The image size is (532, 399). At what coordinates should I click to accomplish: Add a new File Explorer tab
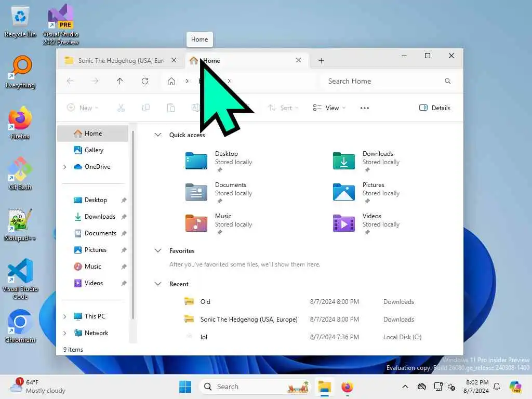pyautogui.click(x=321, y=61)
